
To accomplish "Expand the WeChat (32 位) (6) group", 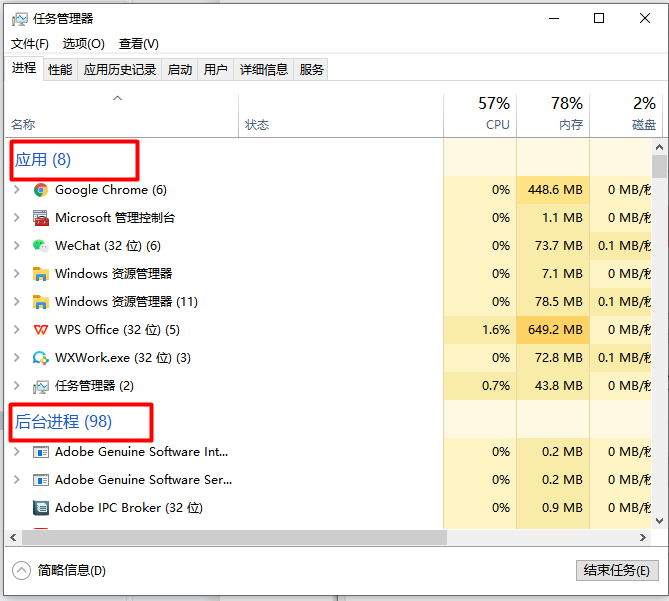I will point(17,246).
